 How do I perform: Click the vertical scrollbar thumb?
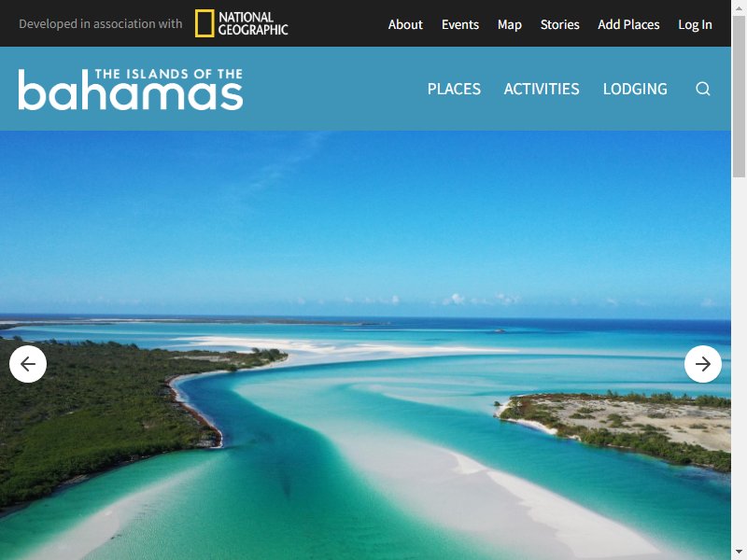click(739, 96)
